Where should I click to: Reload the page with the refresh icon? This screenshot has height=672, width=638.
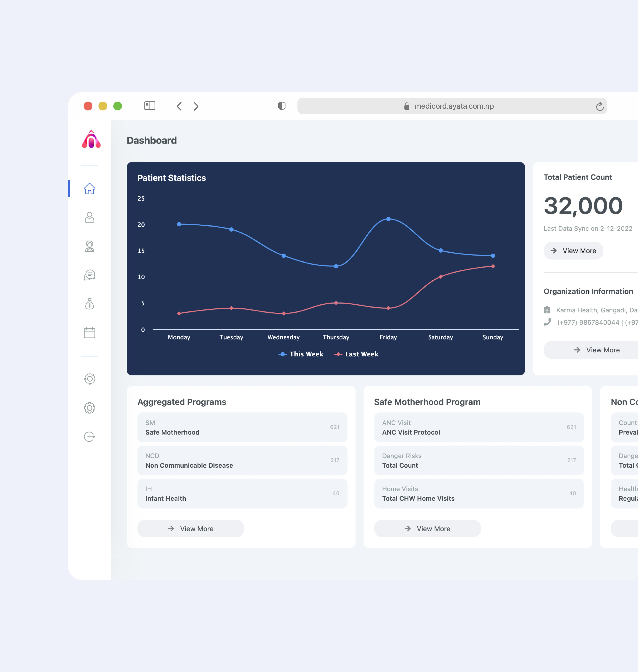(600, 106)
